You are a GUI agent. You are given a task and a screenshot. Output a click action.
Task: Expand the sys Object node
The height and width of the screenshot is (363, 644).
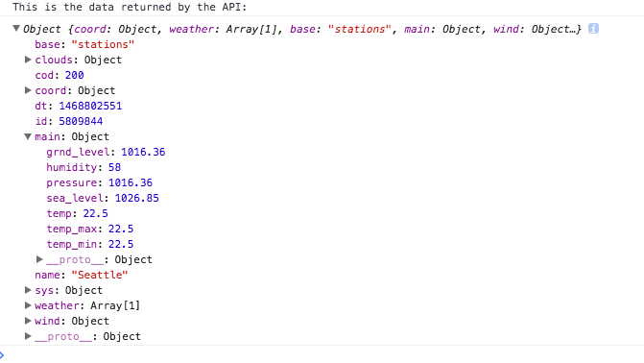coord(28,290)
